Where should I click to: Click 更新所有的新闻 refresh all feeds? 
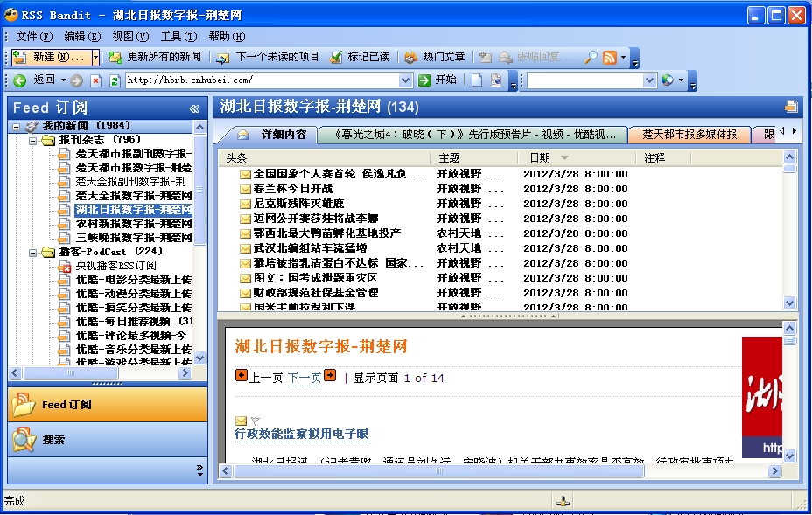click(x=155, y=57)
